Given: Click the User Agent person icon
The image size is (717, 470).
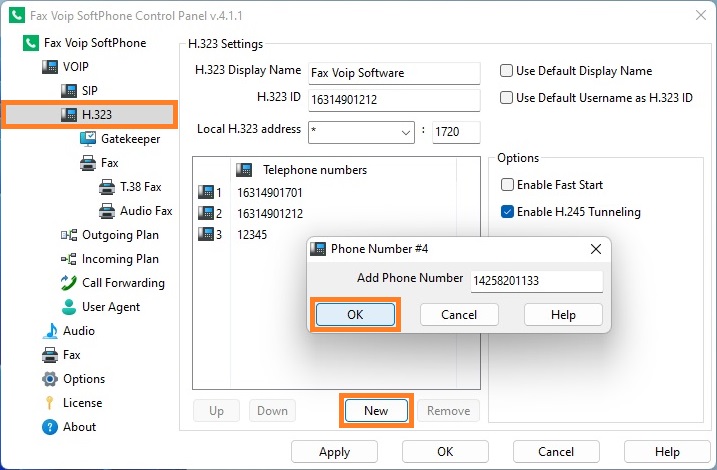Looking at the screenshot, I should (x=69, y=307).
